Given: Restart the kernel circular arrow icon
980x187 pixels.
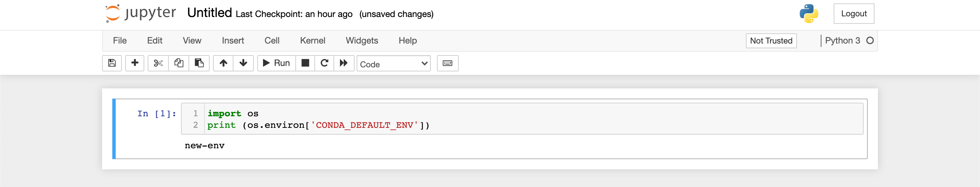Looking at the screenshot, I should (x=325, y=63).
